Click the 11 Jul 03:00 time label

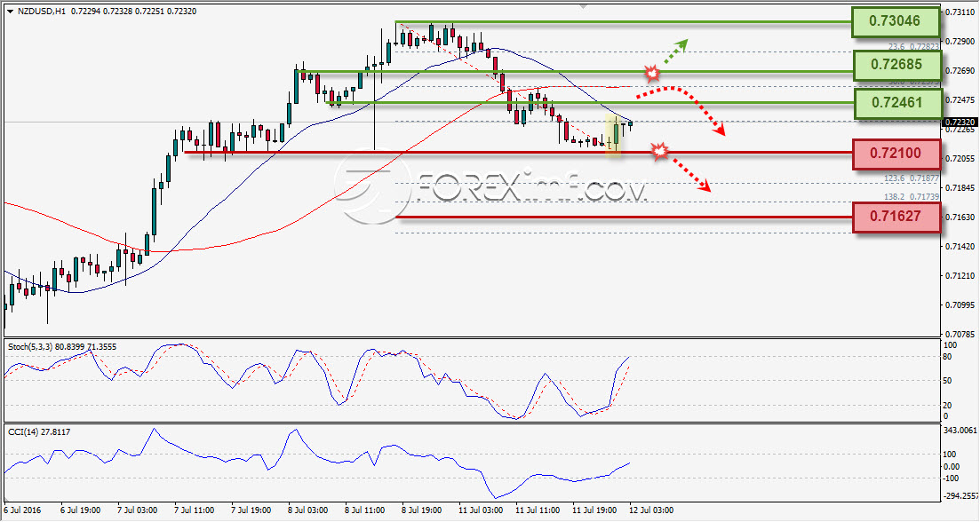point(481,510)
